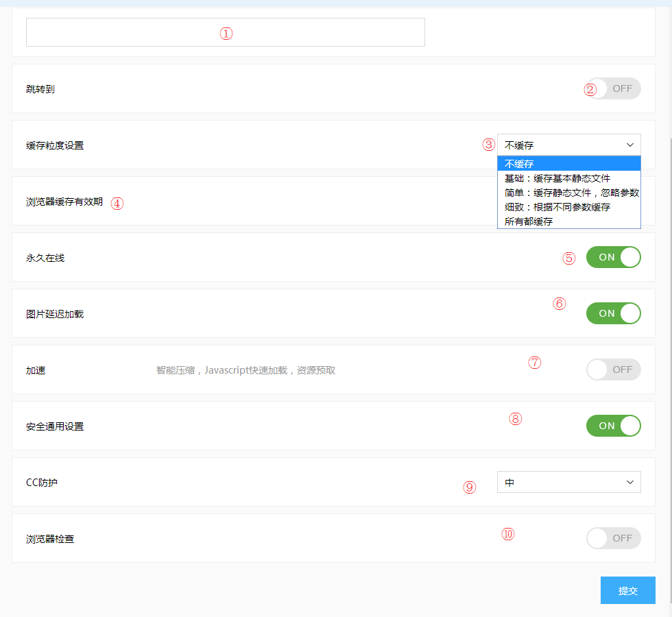Select 所有都缓存 from the dropdown list

[568, 221]
